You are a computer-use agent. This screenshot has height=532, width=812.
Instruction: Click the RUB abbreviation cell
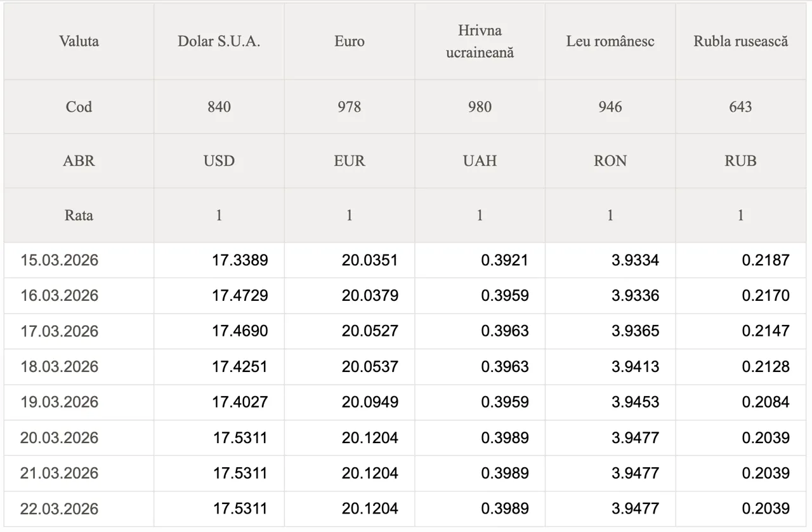click(x=740, y=161)
